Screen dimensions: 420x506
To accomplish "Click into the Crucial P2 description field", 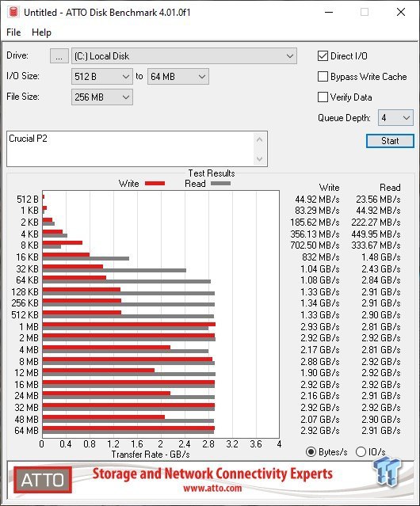I will [x=131, y=149].
